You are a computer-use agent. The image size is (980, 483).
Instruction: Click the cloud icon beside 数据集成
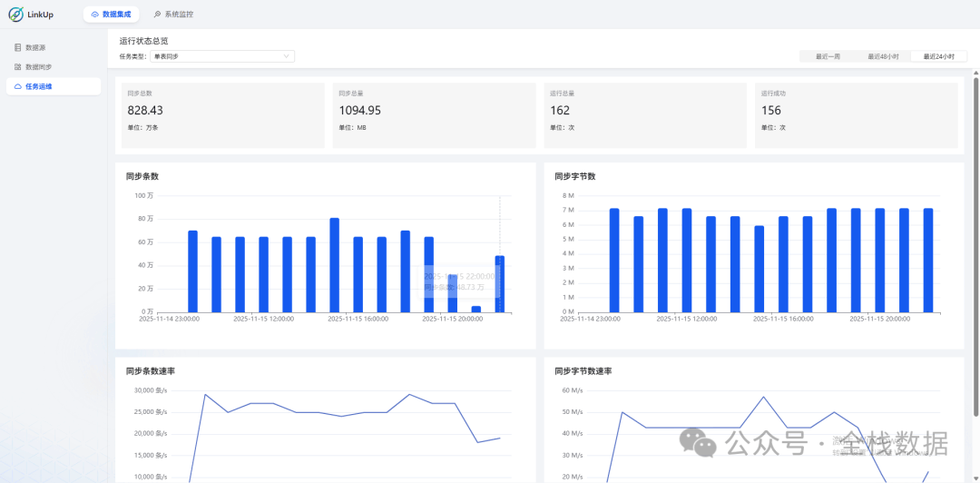pos(95,15)
